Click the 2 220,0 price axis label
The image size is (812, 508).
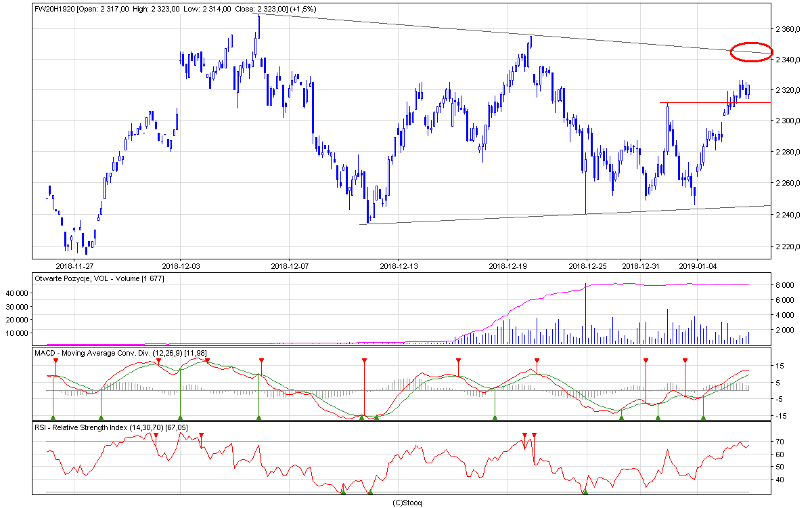pyautogui.click(x=788, y=247)
